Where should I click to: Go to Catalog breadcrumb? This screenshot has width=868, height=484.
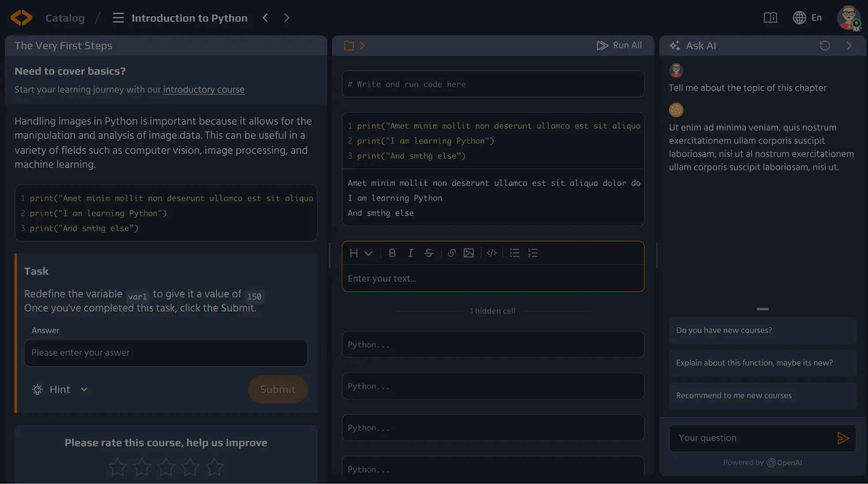[x=65, y=18]
